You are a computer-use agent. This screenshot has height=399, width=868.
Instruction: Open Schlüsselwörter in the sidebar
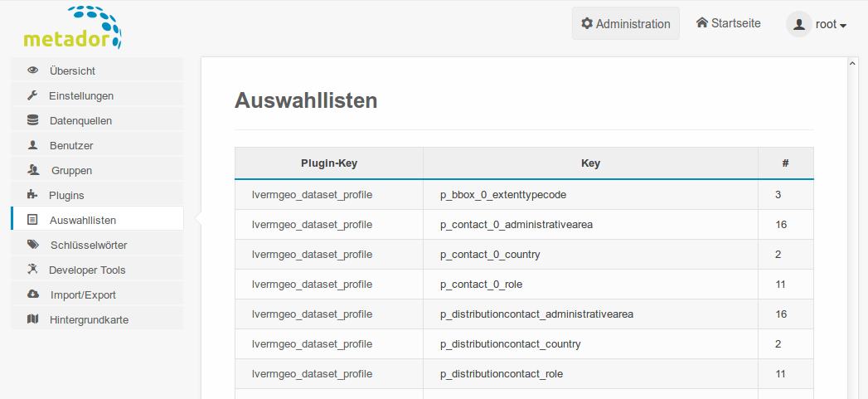[x=97, y=245]
